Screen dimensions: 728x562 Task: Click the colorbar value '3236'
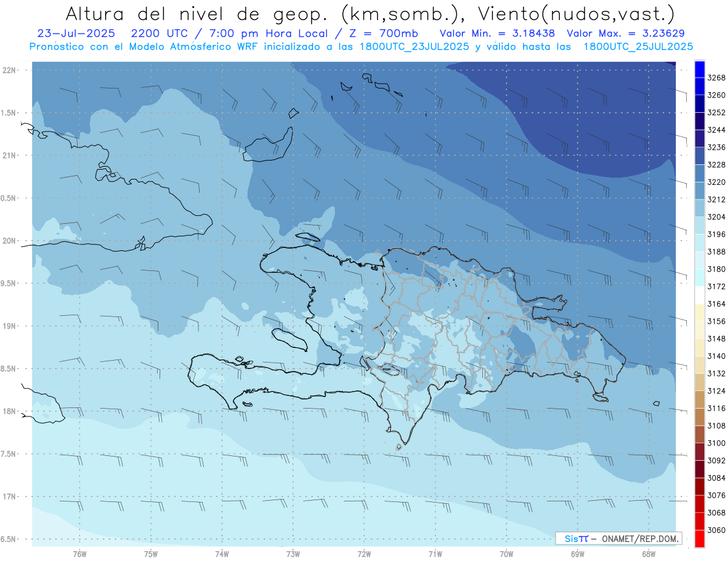pos(716,147)
